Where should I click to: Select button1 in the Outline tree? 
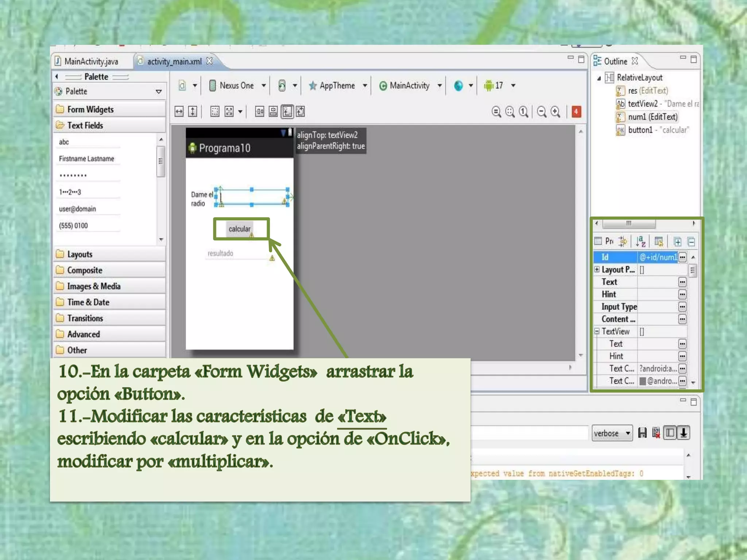640,130
